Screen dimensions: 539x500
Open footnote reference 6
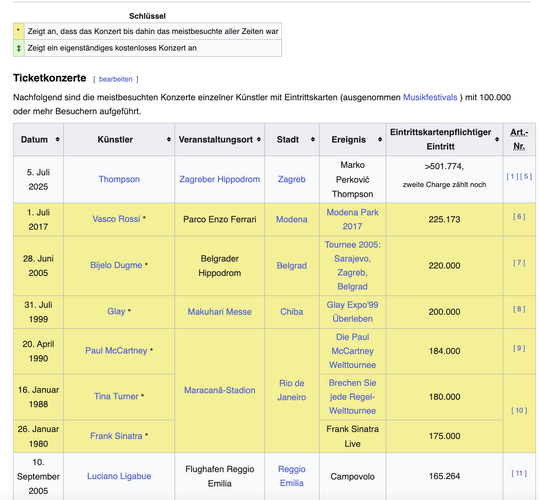point(519,216)
